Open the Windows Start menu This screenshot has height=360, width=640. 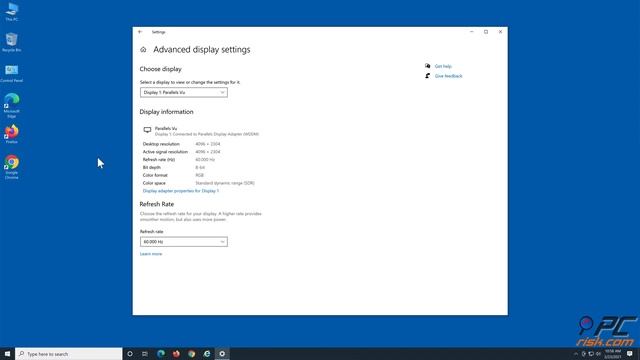pyautogui.click(x=7, y=354)
